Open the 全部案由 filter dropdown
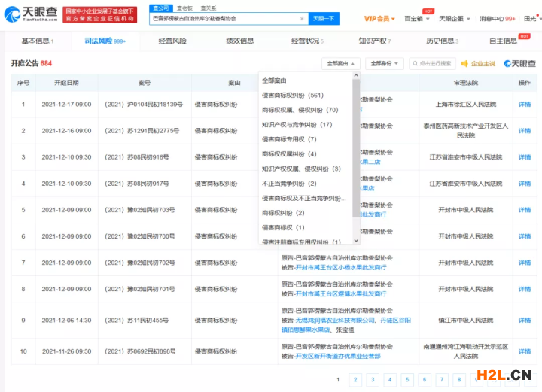Image resolution: width=542 pixels, height=392 pixels. 341,63
